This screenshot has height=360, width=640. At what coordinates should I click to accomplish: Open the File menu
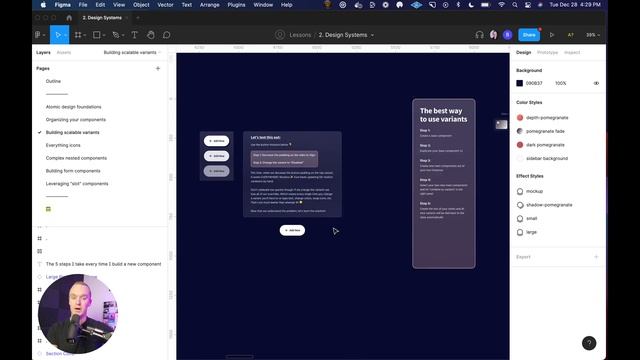click(x=83, y=5)
